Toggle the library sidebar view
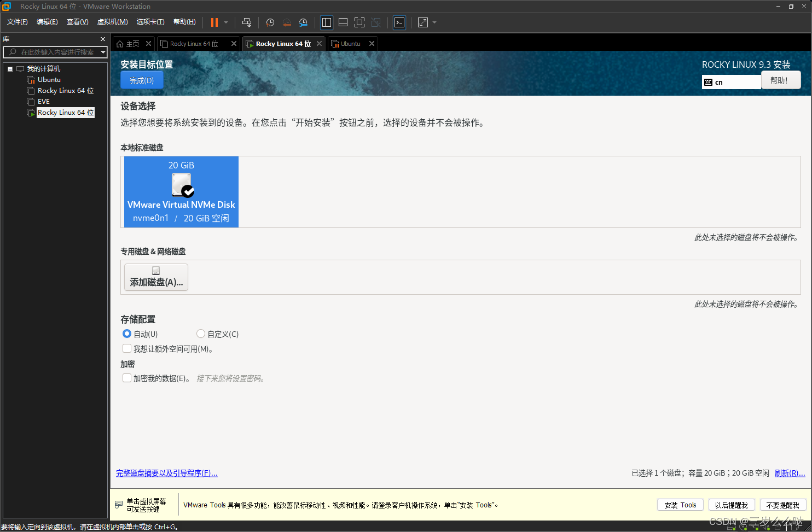812x532 pixels. [327, 22]
